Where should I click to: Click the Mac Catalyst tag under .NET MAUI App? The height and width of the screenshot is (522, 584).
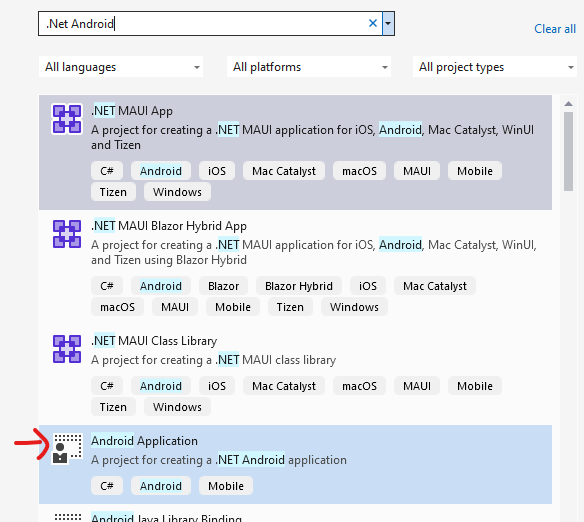[284, 171]
